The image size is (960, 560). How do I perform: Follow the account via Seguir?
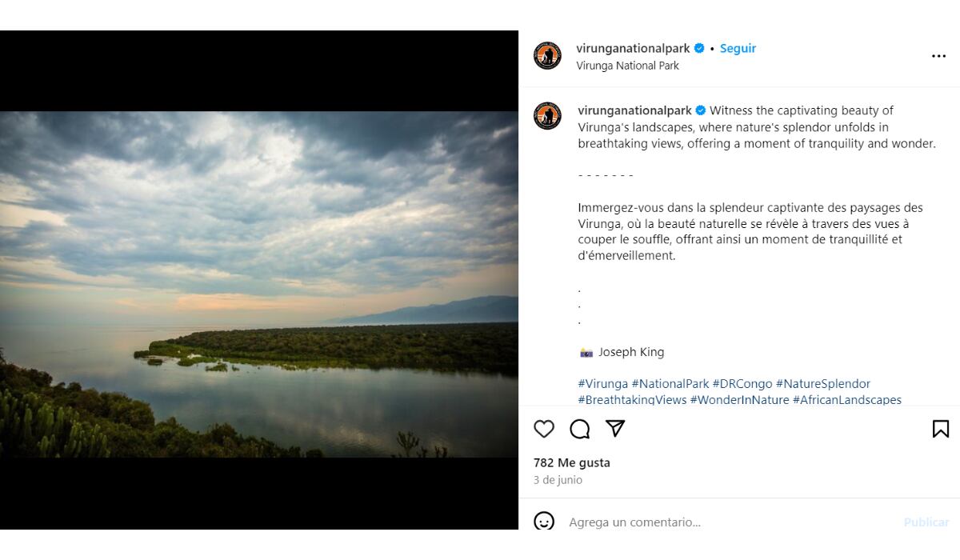click(x=738, y=48)
